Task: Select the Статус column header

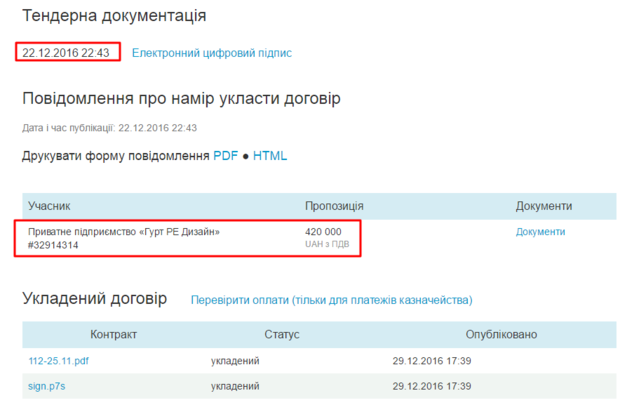Action: pos(282,334)
